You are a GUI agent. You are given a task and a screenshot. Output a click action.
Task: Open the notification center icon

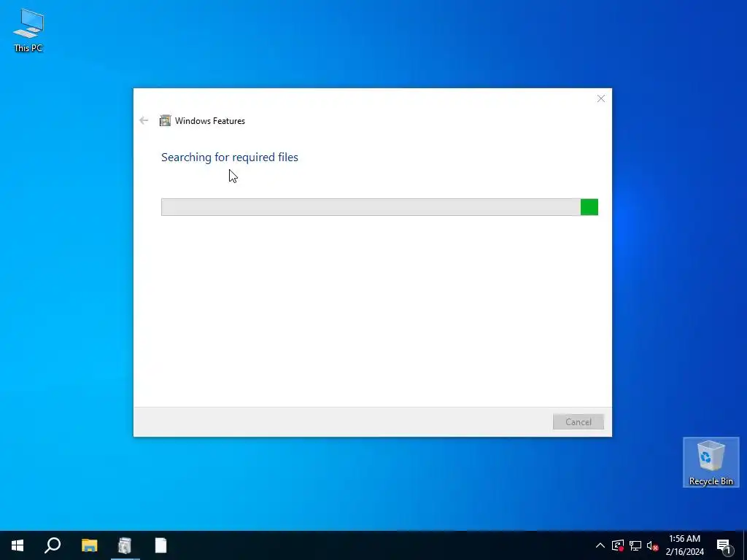[x=724, y=545]
